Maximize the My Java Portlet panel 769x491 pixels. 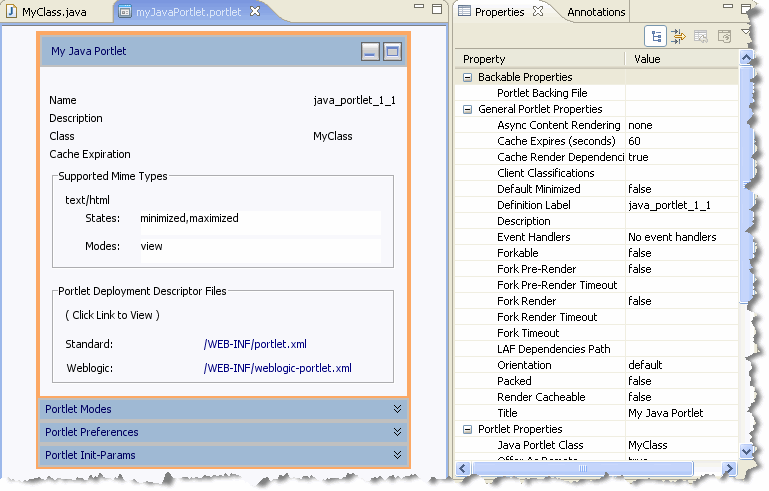coord(392,51)
